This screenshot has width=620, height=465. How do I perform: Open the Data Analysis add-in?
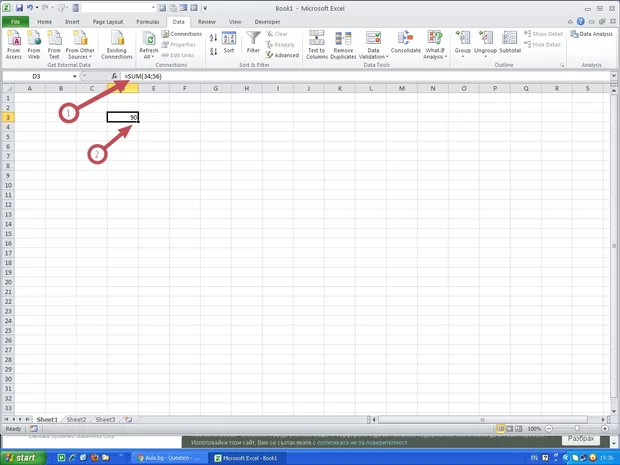tap(592, 34)
